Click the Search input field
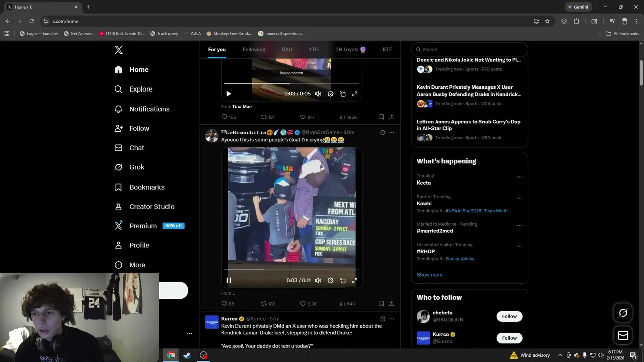 pyautogui.click(x=469, y=49)
